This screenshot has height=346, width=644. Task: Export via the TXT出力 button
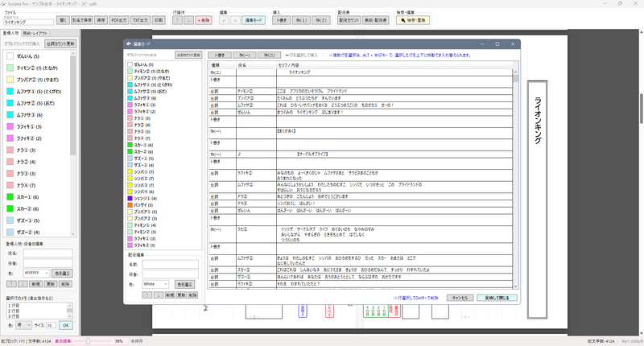(140, 20)
